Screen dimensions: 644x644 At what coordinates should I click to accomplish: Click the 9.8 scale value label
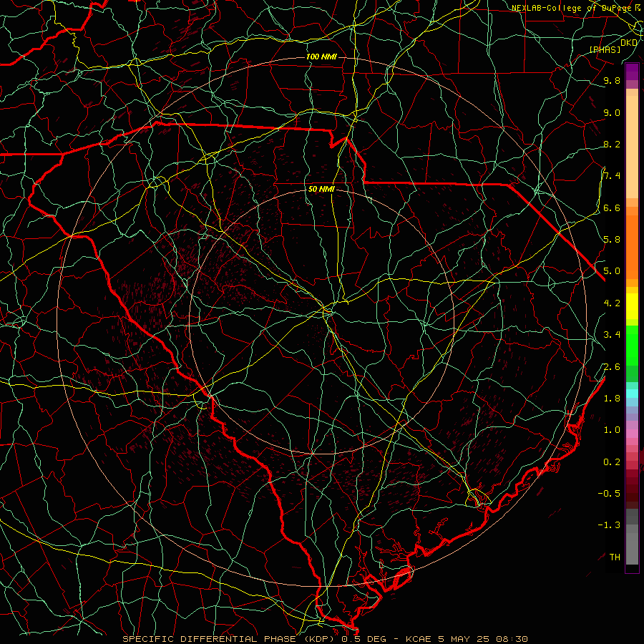click(612, 80)
